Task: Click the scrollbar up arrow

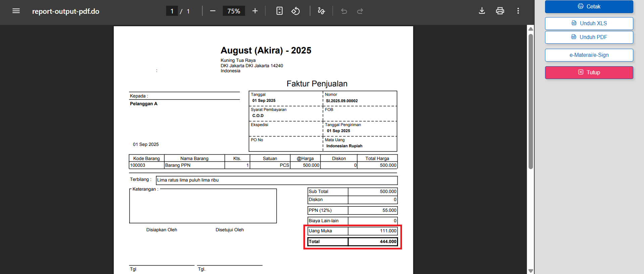Action: 531,29
